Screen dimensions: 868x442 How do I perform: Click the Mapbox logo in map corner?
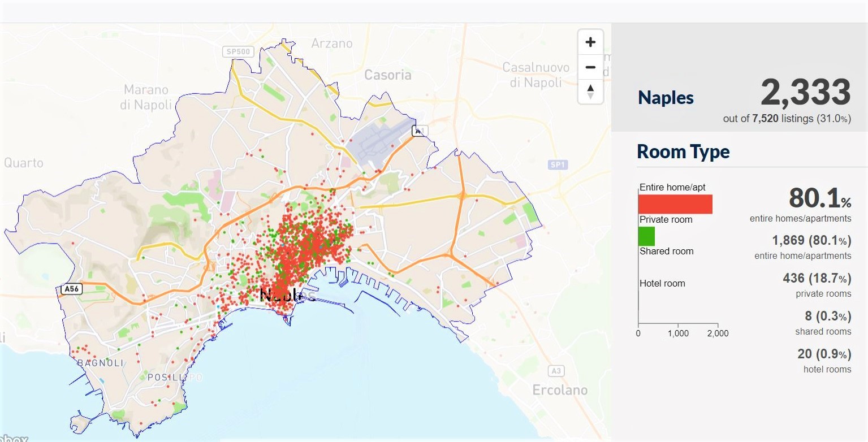(14, 437)
